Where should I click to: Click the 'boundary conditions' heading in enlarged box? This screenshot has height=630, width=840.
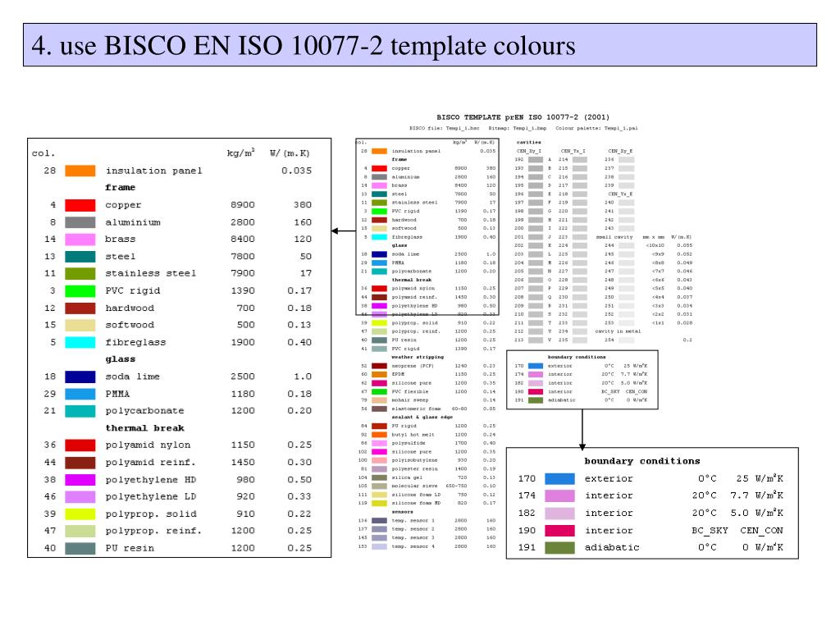click(641, 461)
